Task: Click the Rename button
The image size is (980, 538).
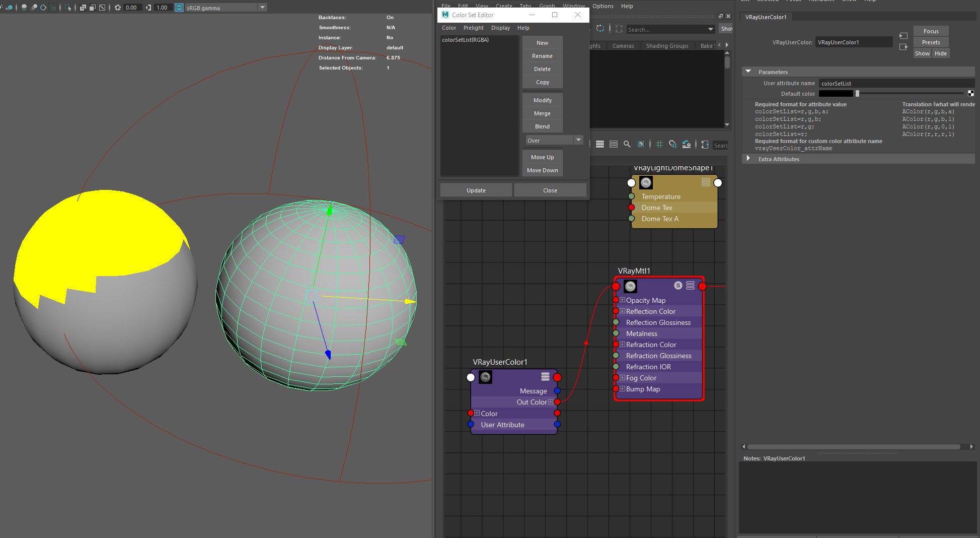Action: [x=542, y=56]
